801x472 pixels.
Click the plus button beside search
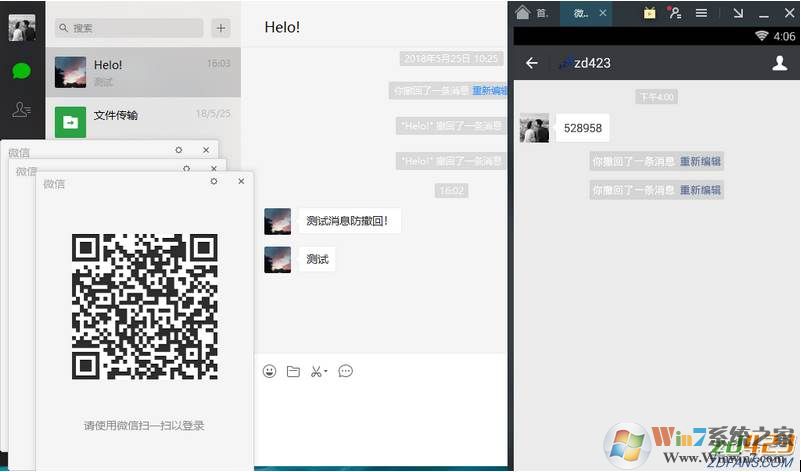[x=221, y=28]
